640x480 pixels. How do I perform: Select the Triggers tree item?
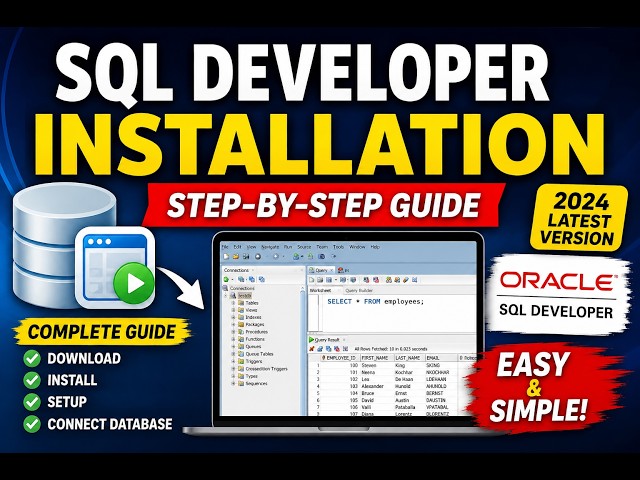(x=254, y=361)
